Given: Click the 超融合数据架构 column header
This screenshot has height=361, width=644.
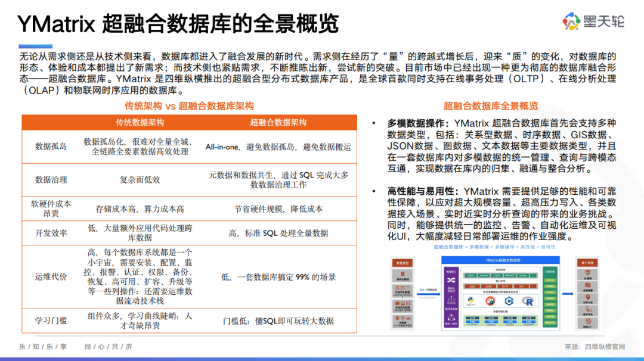Looking at the screenshot, I should (278, 122).
